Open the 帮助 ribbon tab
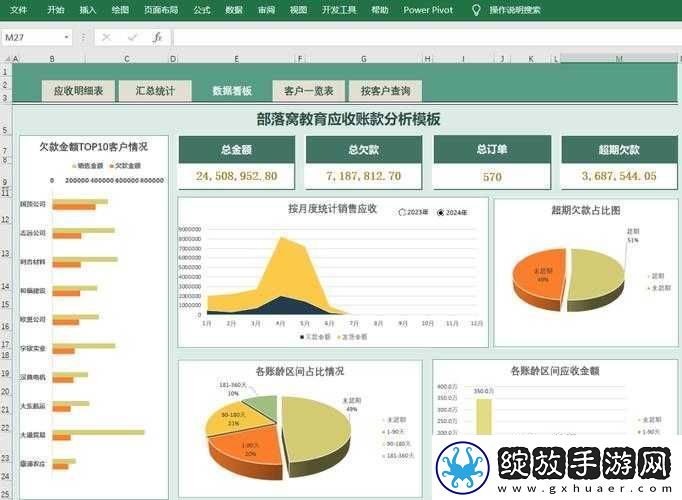682x500 pixels. tap(380, 10)
